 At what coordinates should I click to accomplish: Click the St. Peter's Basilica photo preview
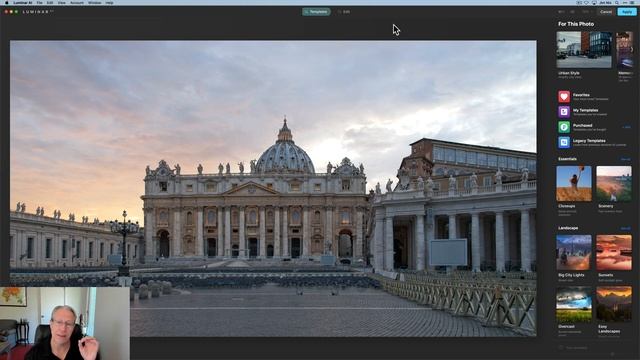click(273, 188)
